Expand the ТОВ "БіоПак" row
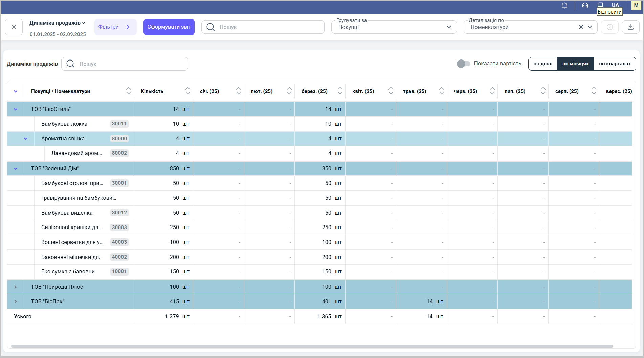 point(16,302)
